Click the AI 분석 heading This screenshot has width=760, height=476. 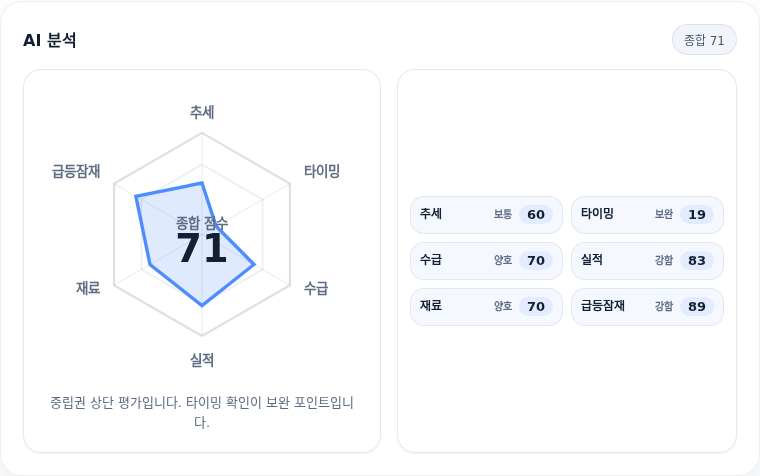[49, 40]
